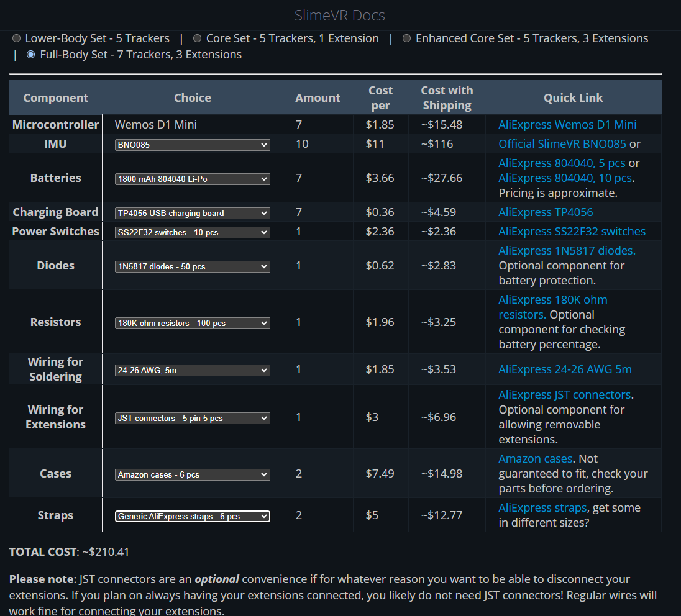Click the $3.66 battery cost cell
The image size is (681, 616).
tap(380, 178)
